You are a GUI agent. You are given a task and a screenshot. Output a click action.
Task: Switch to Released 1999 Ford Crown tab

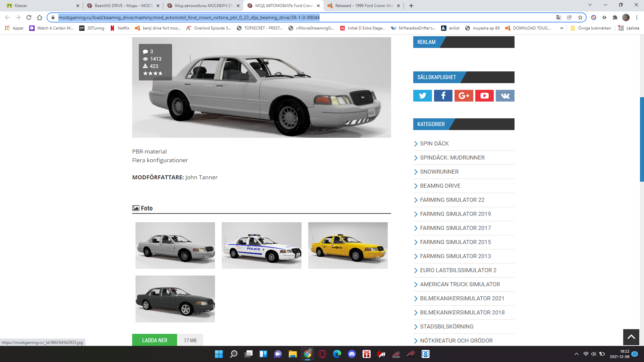tap(364, 5)
